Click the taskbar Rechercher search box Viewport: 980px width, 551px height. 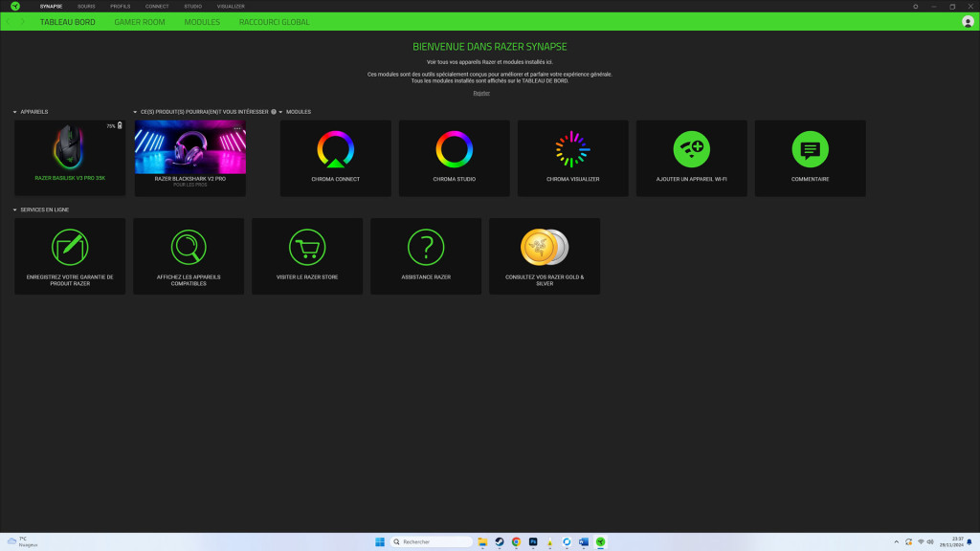pos(432,541)
